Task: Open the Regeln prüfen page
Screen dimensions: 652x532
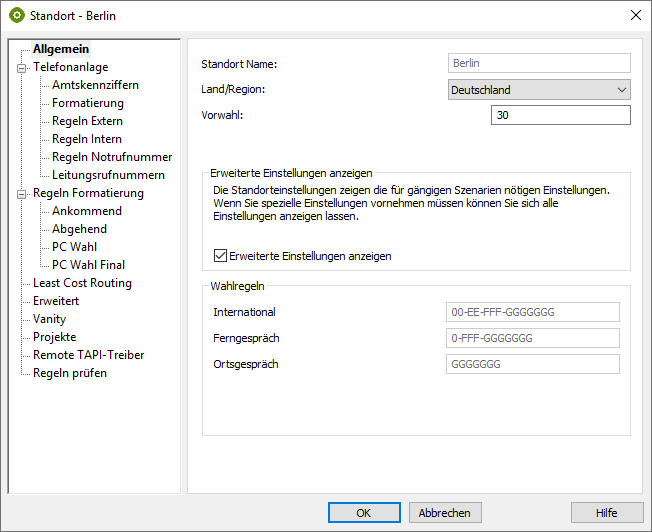Action: [69, 373]
